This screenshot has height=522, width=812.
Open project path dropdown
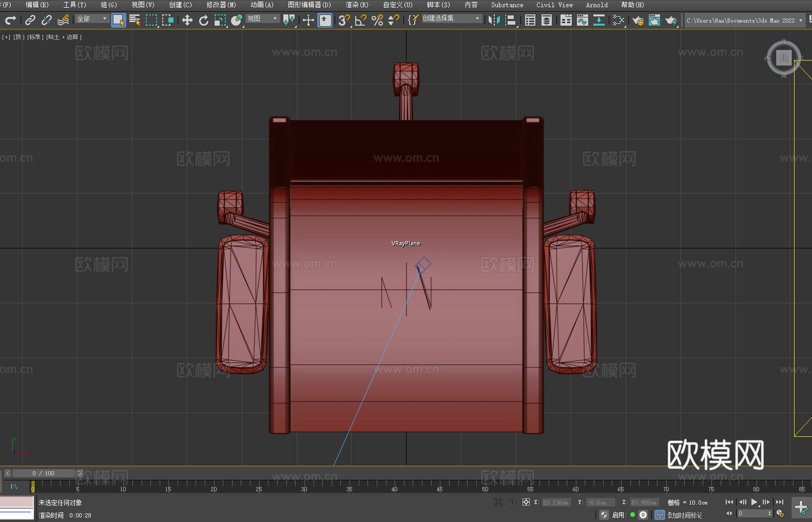tap(745, 21)
